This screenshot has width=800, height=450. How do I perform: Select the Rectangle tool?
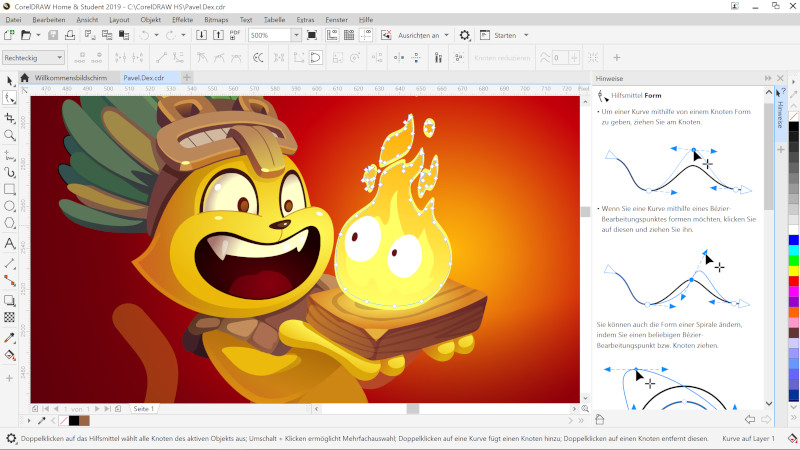(x=10, y=189)
